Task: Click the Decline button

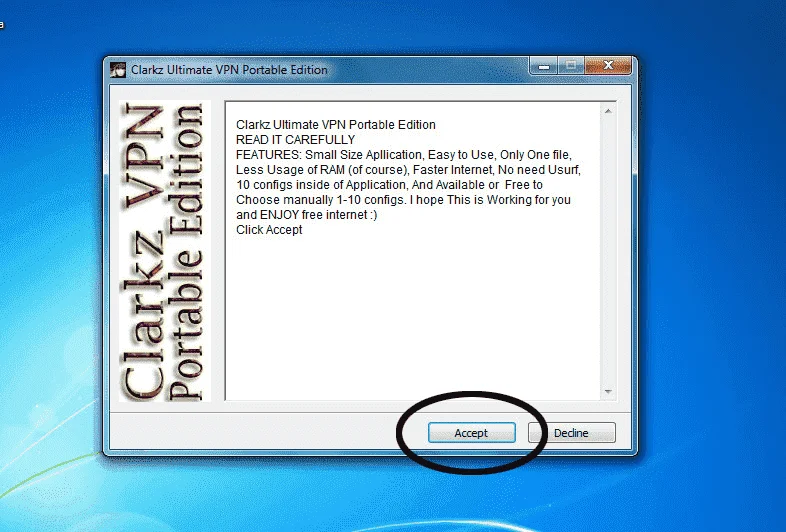Action: [571, 433]
